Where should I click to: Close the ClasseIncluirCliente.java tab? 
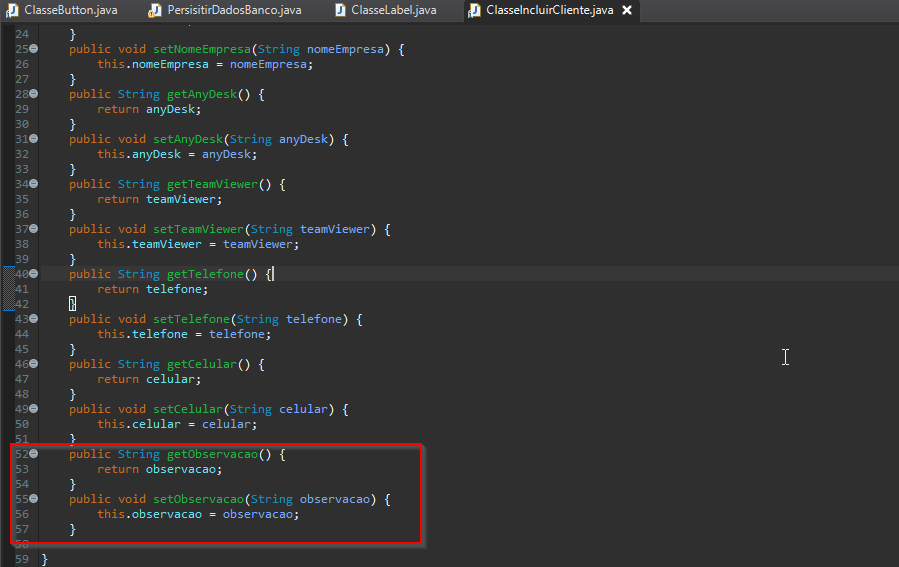627,10
